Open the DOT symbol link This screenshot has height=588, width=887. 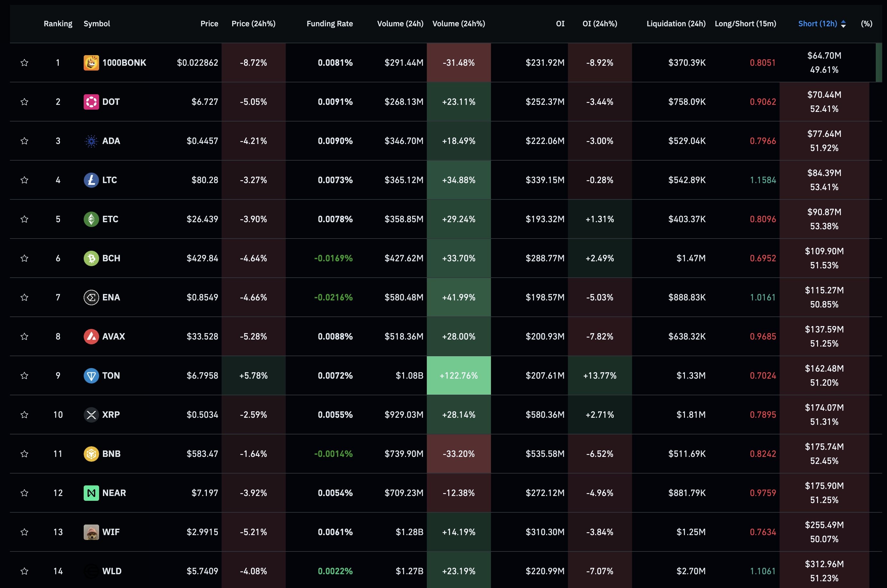coord(111,102)
